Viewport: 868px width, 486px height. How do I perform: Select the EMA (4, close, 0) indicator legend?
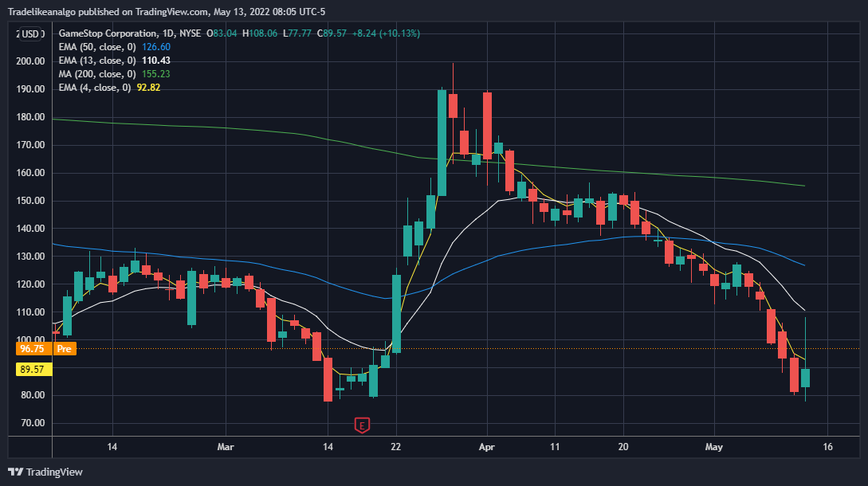point(95,88)
